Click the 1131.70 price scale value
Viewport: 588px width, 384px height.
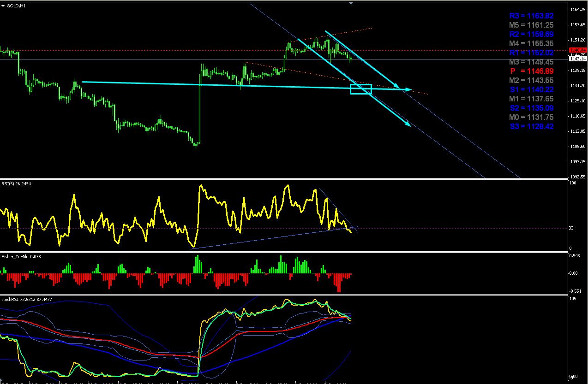pos(578,86)
